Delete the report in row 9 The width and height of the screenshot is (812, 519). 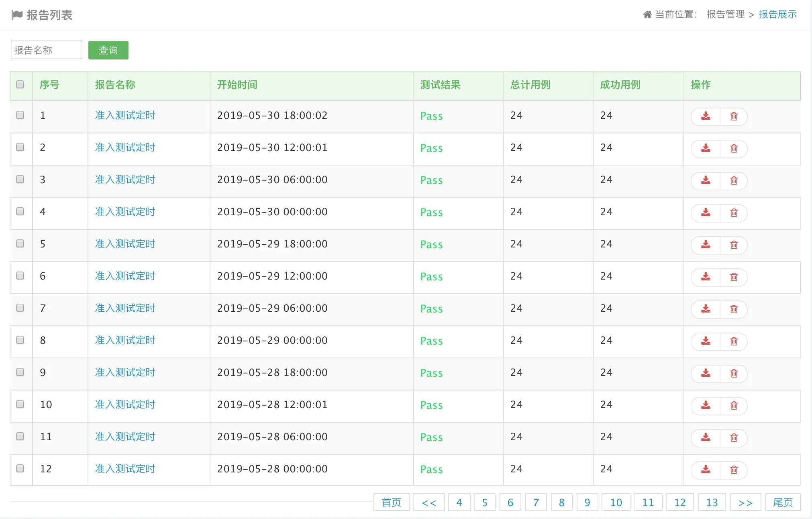(x=734, y=374)
